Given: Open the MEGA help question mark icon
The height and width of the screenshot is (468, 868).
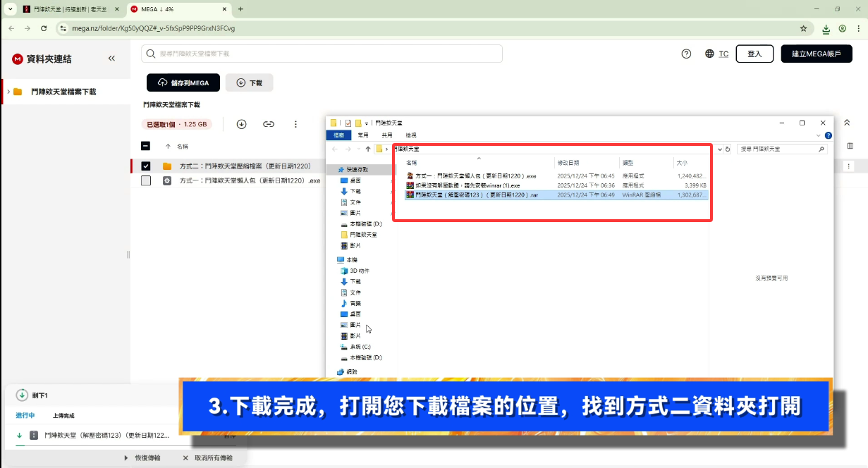Looking at the screenshot, I should pos(686,54).
